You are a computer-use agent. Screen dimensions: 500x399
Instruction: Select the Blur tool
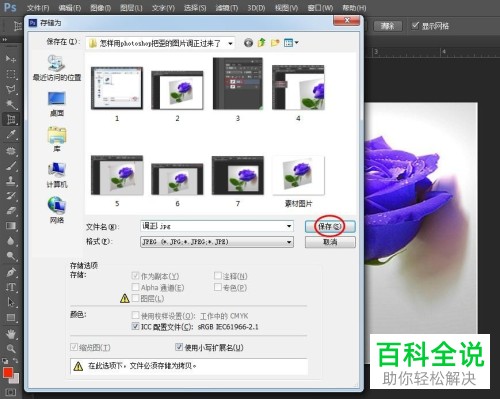[11, 241]
